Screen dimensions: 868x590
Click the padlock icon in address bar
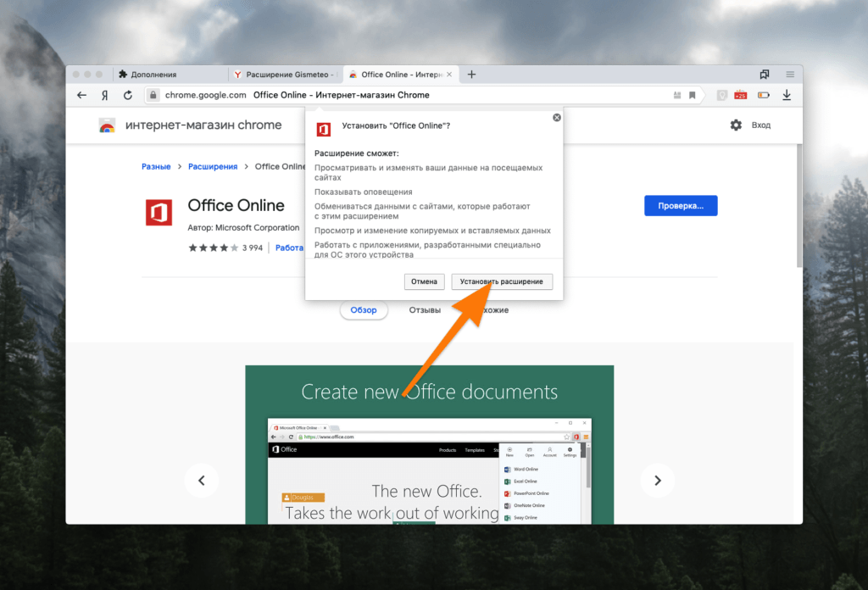(x=153, y=95)
